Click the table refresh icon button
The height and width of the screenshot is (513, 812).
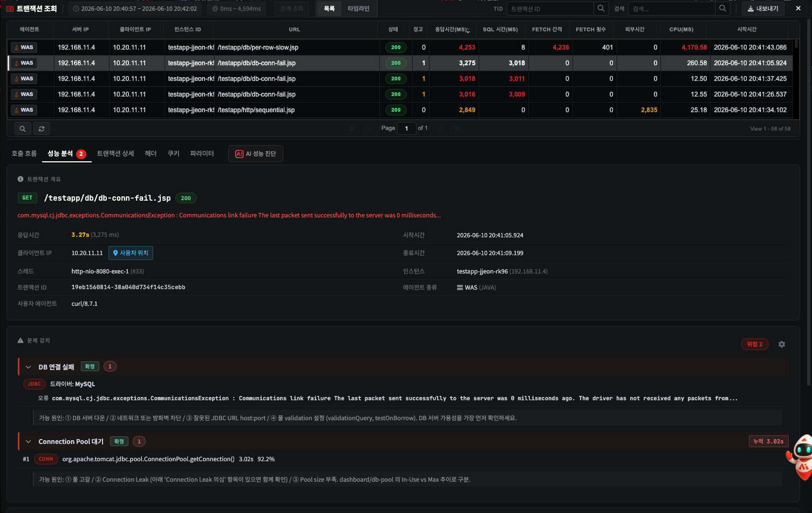(x=42, y=129)
